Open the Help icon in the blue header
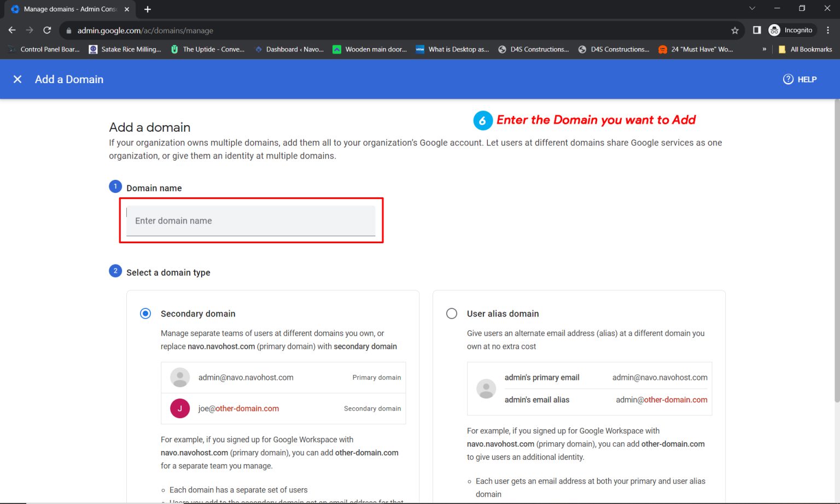840x504 pixels. click(x=787, y=79)
